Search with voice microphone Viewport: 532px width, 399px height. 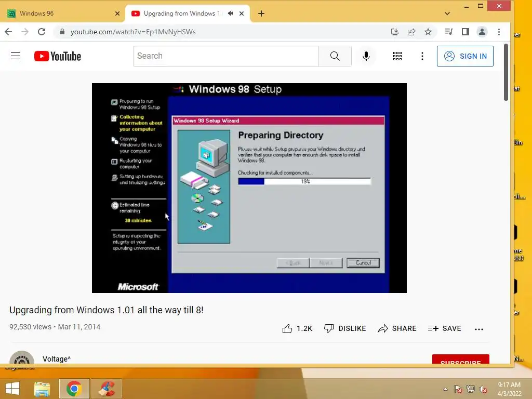click(366, 56)
